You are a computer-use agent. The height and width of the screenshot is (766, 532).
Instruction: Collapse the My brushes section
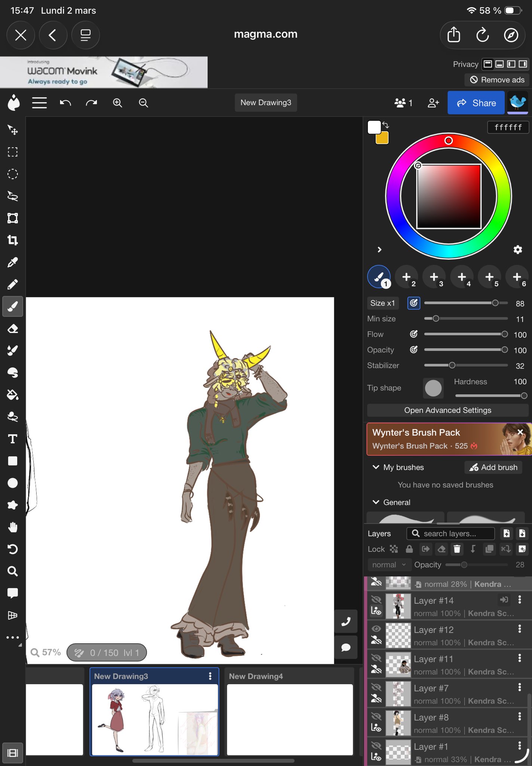pyautogui.click(x=376, y=467)
